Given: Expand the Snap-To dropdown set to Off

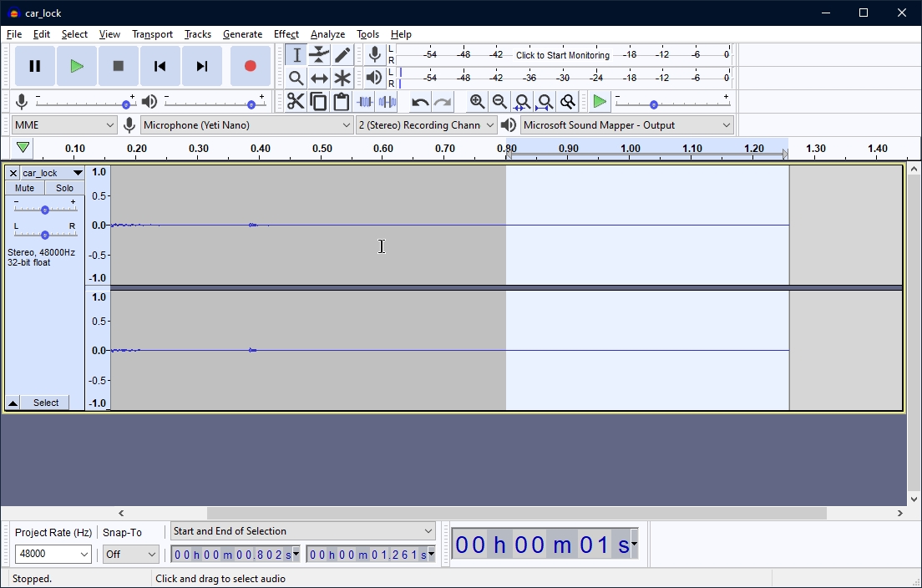Looking at the screenshot, I should [x=130, y=555].
